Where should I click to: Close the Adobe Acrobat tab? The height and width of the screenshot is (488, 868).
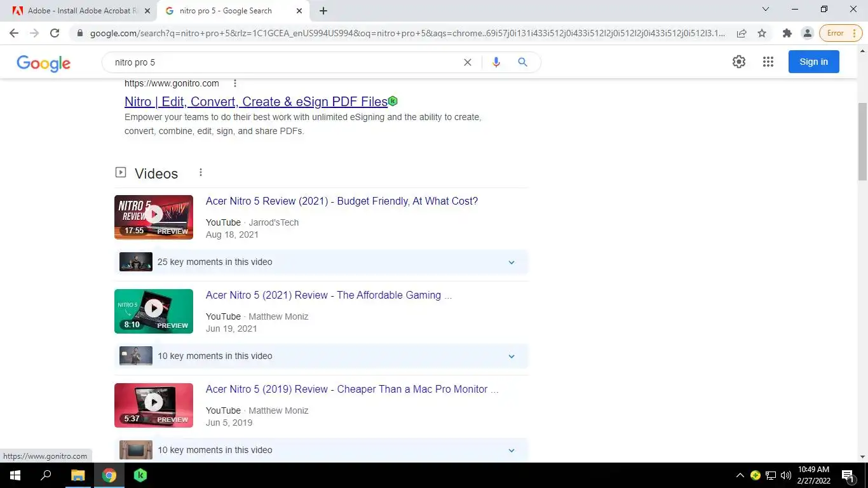[148, 11]
